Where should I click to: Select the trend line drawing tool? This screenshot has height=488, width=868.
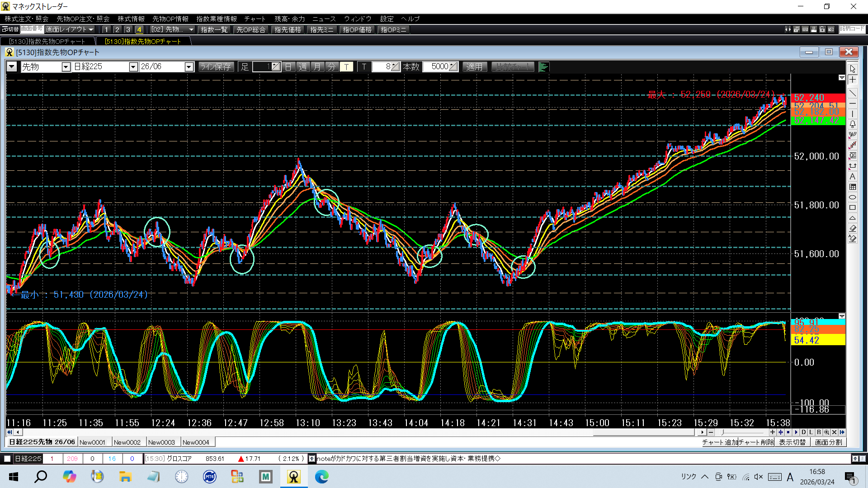[853, 93]
